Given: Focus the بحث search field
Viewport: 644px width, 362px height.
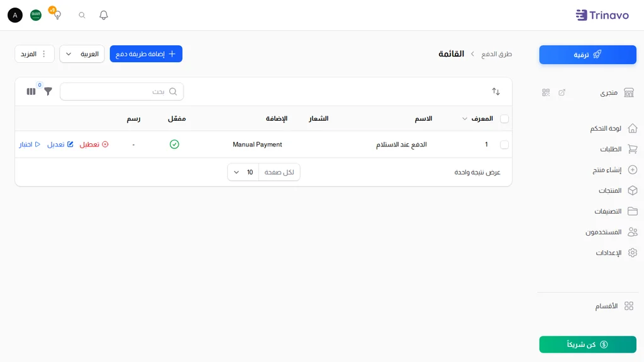Looking at the screenshot, I should coord(121,92).
